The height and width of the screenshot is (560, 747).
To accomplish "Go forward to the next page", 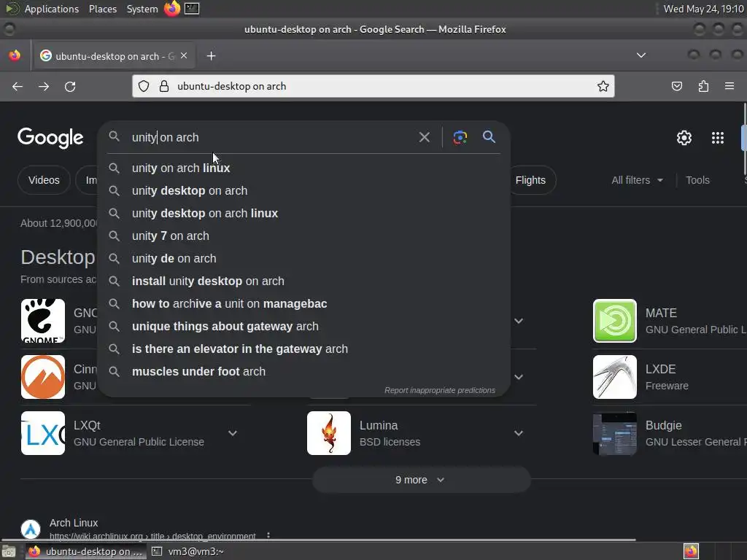I will [x=44, y=86].
